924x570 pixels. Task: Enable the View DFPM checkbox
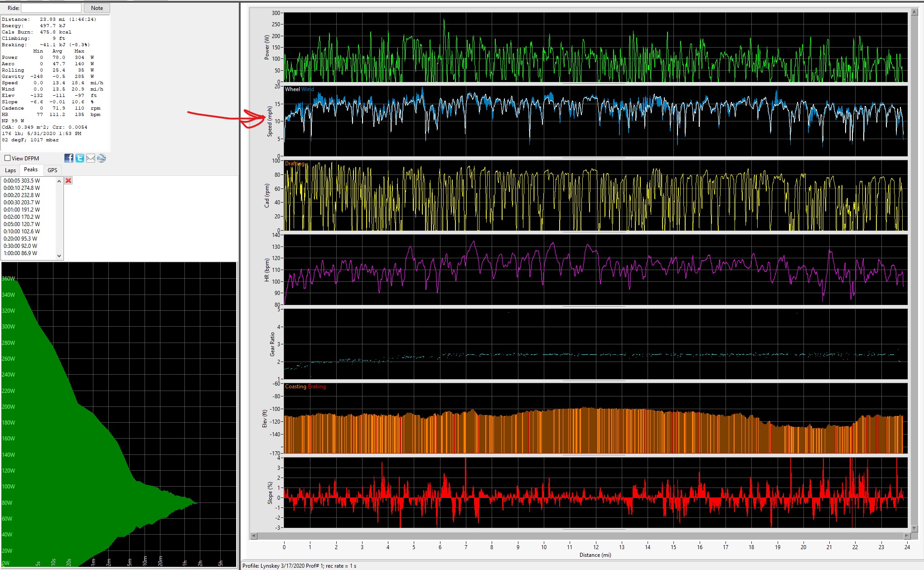[x=8, y=158]
